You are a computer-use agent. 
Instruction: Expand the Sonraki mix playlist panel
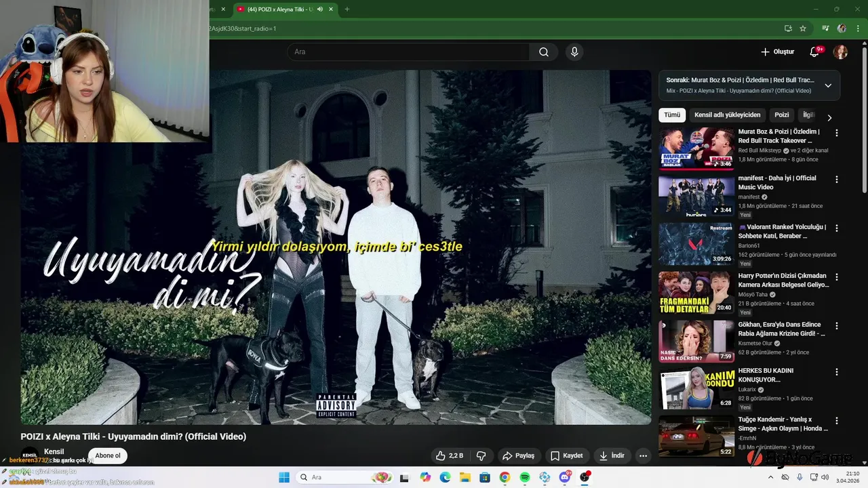[x=828, y=85]
